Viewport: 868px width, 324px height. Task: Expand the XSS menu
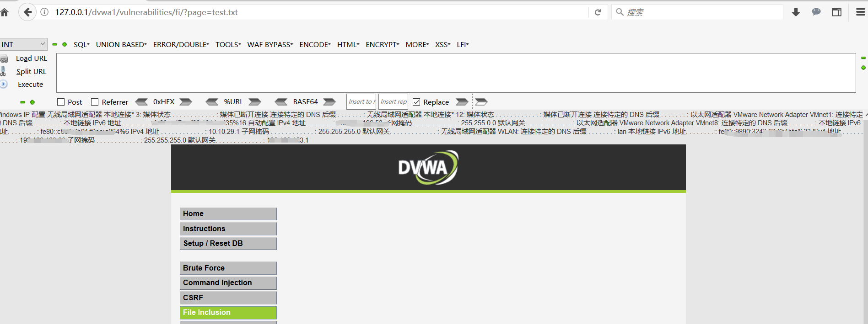(443, 44)
